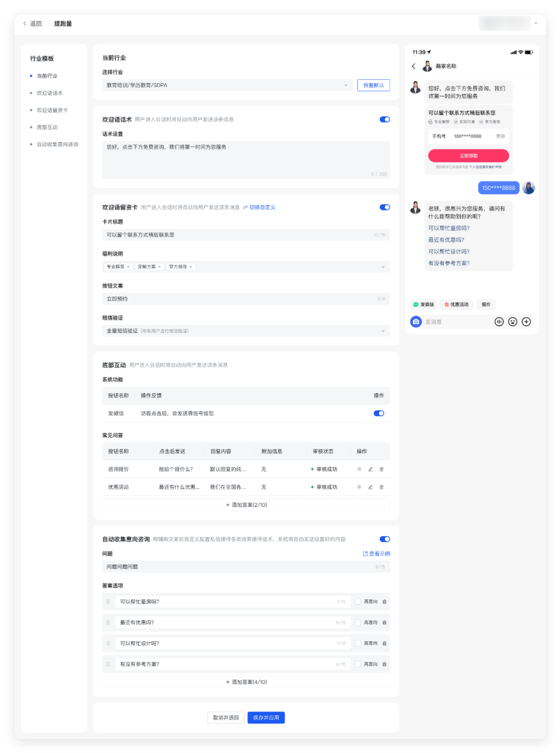
Task: Disable the 欢迎语话术 toggle switch
Action: (385, 120)
